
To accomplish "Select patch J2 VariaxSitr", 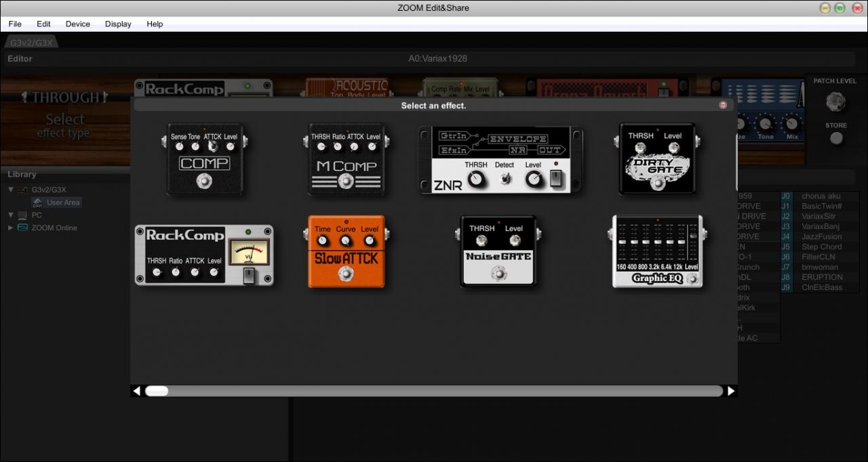I will tap(821, 216).
